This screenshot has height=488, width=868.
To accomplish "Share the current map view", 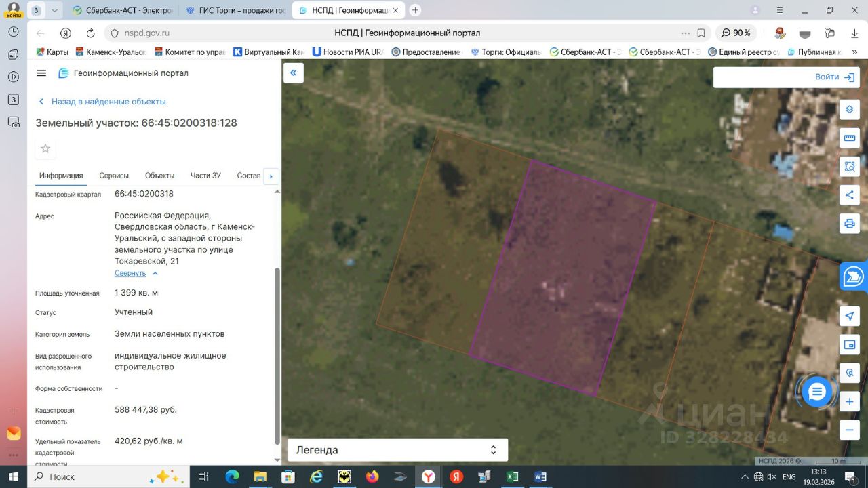I will coord(849,195).
